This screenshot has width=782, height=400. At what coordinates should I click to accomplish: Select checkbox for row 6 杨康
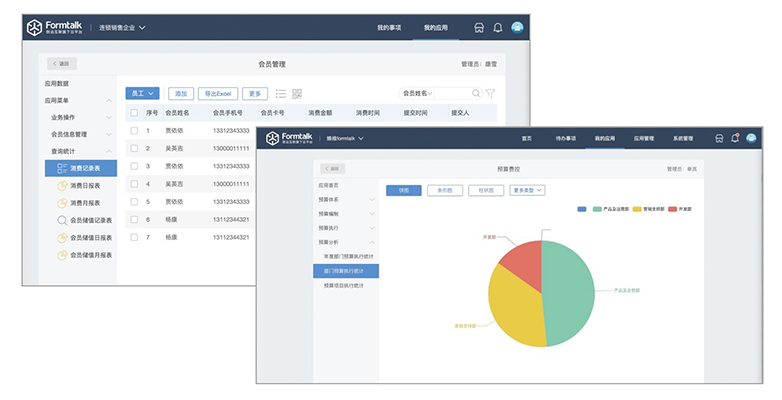click(134, 219)
